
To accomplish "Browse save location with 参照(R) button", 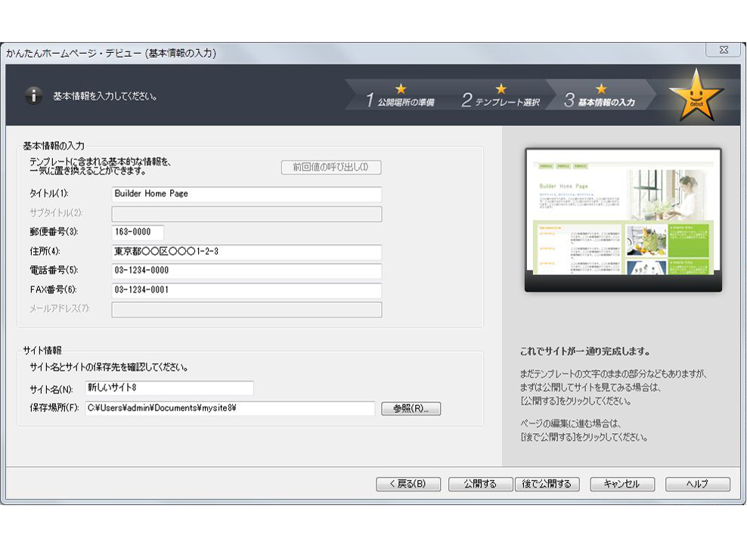I will point(411,409).
